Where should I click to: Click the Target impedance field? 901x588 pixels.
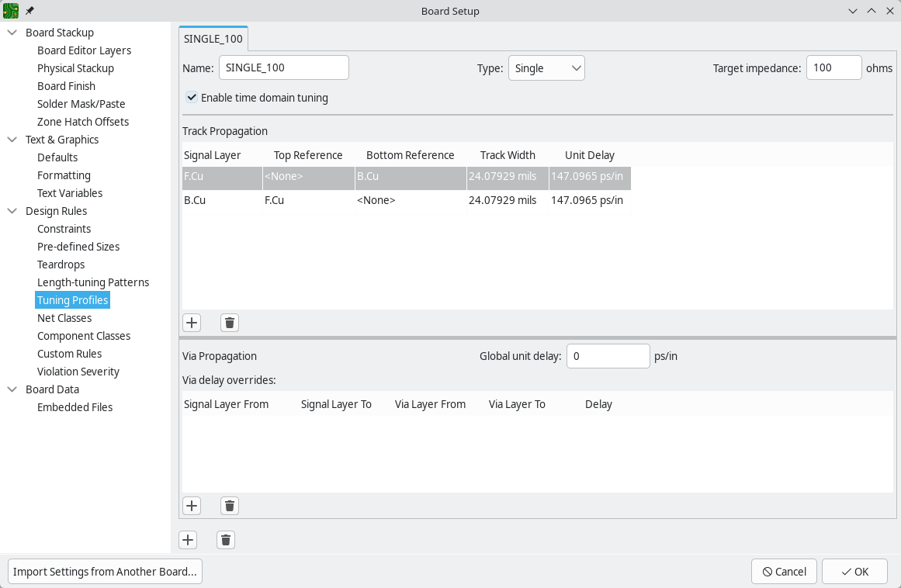tap(833, 68)
